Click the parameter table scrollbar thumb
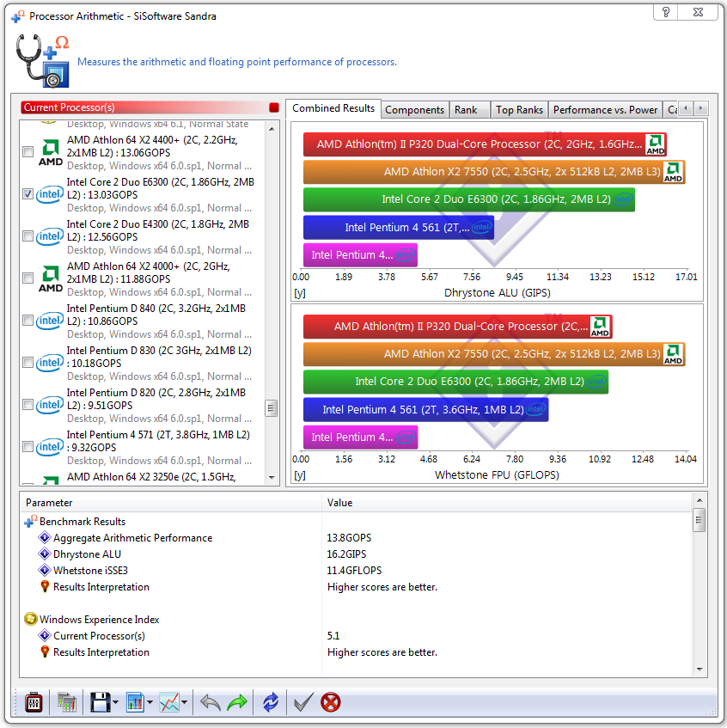Image resolution: width=727 pixels, height=728 pixels. (700, 520)
